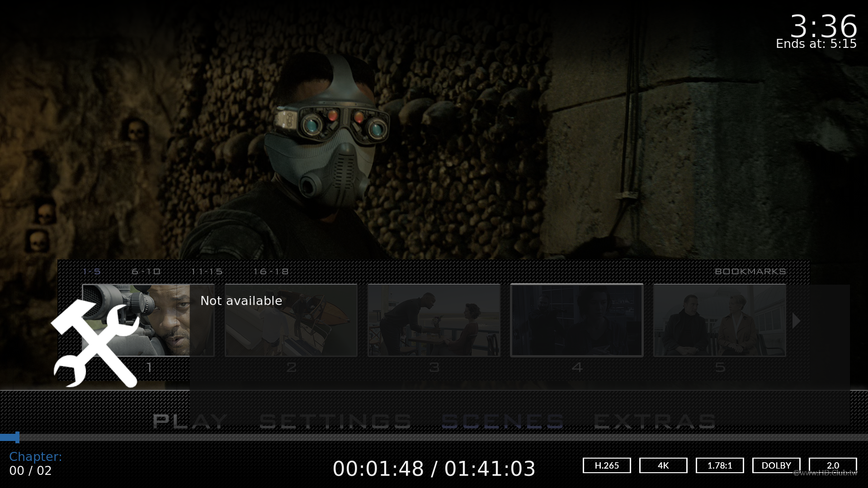Select scene thumbnail 2

point(291,320)
